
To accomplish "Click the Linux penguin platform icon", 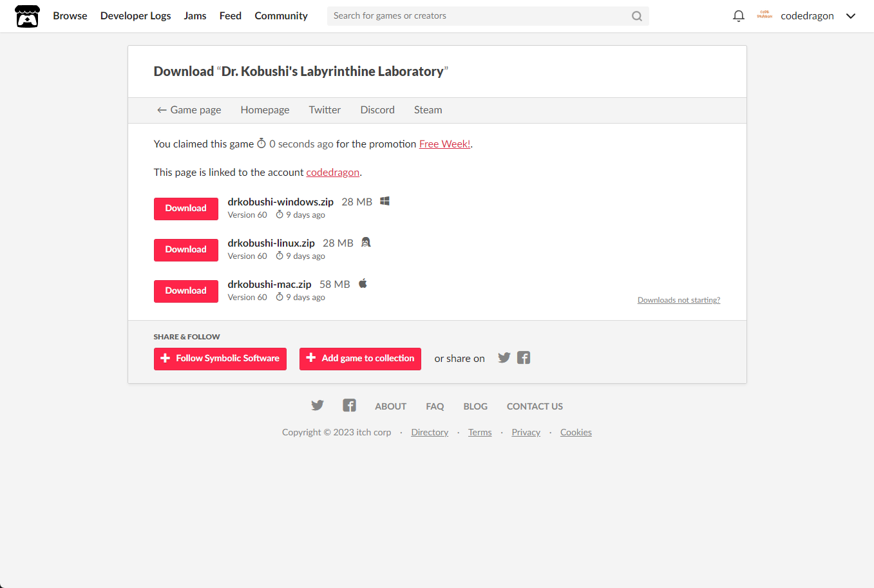I will pyautogui.click(x=366, y=242).
